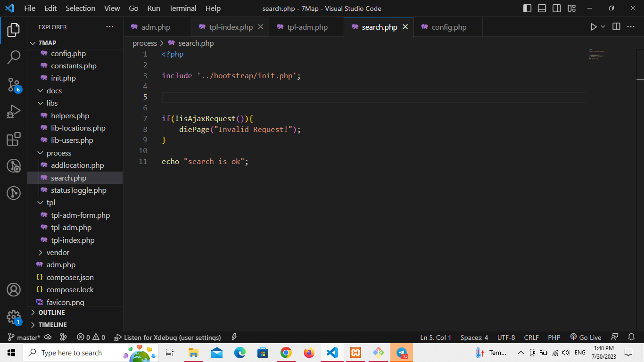This screenshot has height=362, width=644.
Task: Open Telegram from taskbar
Action: point(402,353)
